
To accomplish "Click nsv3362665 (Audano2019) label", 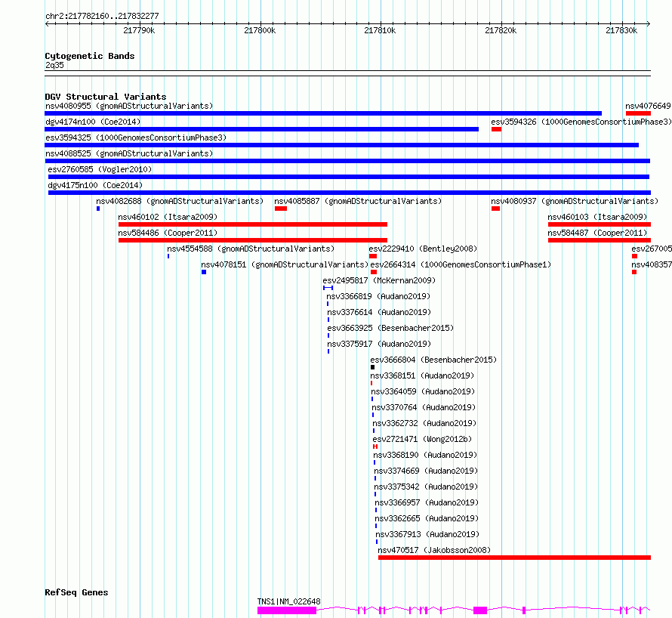I will pos(427,518).
